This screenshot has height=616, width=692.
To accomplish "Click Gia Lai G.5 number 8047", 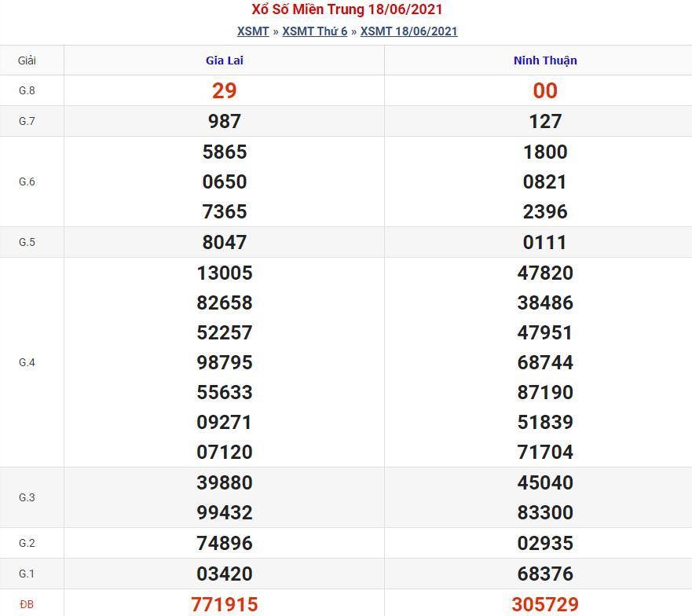I will pos(224,242).
